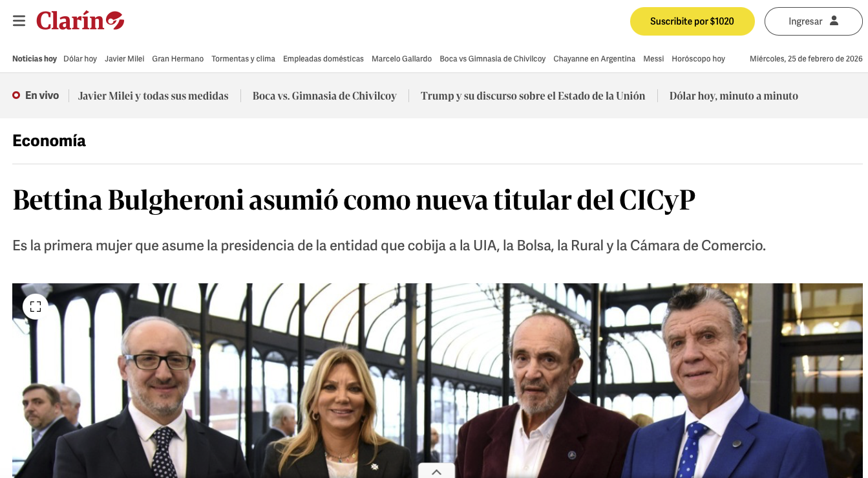Open the Javier Milei topic link
This screenshot has height=478, width=868.
(x=125, y=59)
